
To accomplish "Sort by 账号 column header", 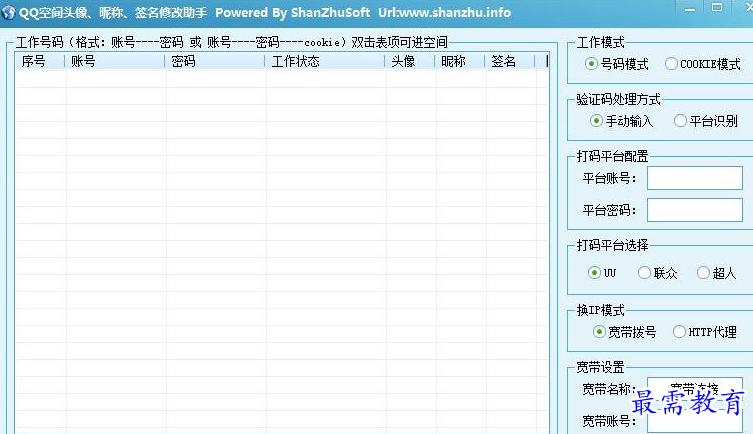I will click(115, 61).
